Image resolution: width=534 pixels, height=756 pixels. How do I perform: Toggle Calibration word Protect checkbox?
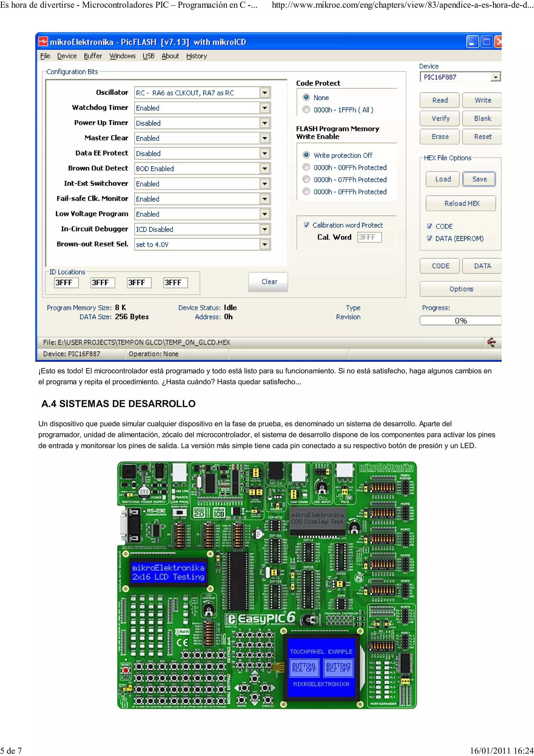[x=306, y=225]
